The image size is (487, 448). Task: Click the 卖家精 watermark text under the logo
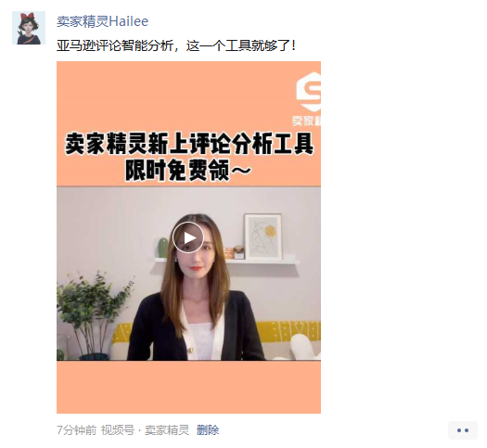pyautogui.click(x=306, y=121)
